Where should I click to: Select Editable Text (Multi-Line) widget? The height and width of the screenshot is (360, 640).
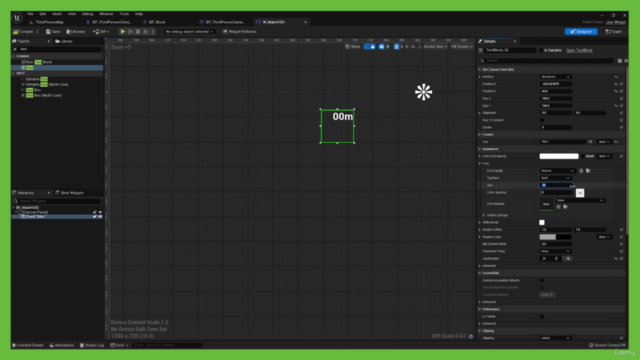[45, 84]
